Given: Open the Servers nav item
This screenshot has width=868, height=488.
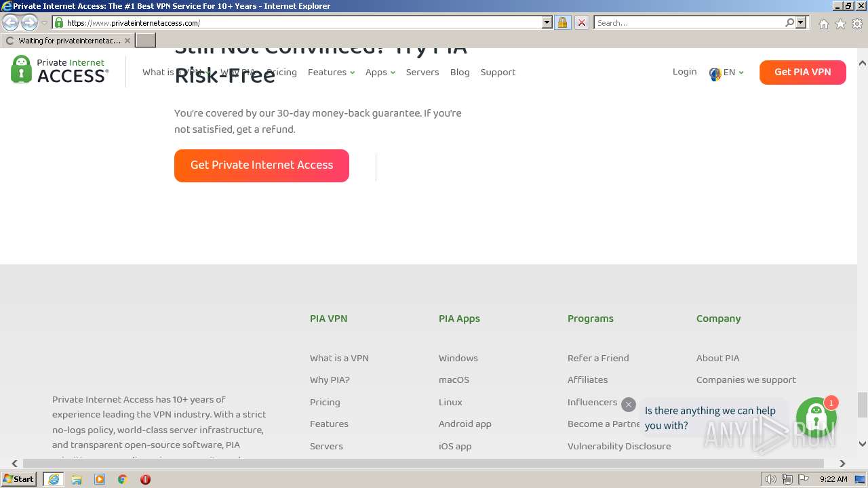Looking at the screenshot, I should (x=422, y=72).
